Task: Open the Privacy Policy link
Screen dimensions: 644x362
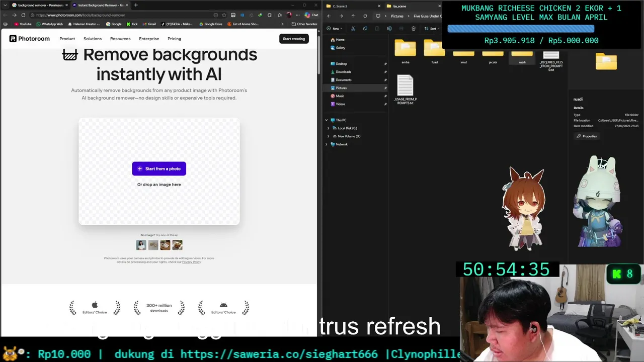Action: (x=191, y=262)
